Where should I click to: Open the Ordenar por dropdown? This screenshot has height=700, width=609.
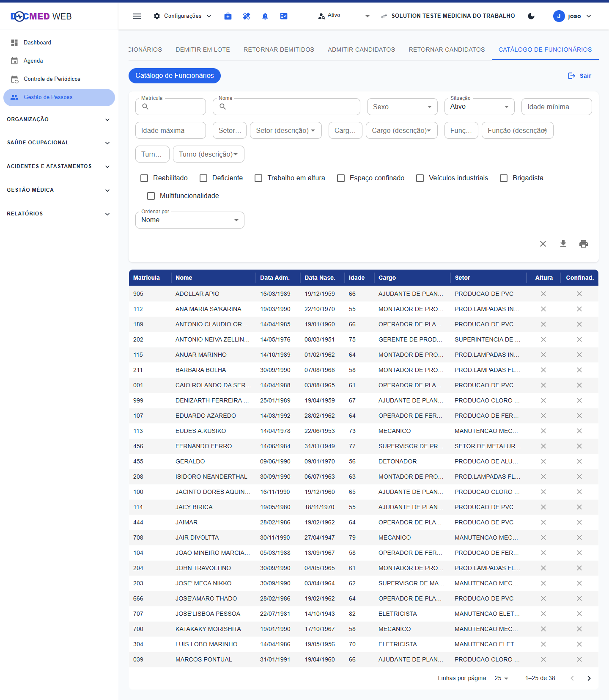point(190,220)
